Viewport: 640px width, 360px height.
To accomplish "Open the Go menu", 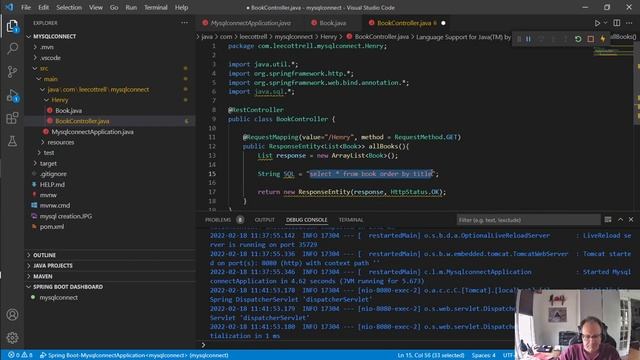I will tap(114, 7).
